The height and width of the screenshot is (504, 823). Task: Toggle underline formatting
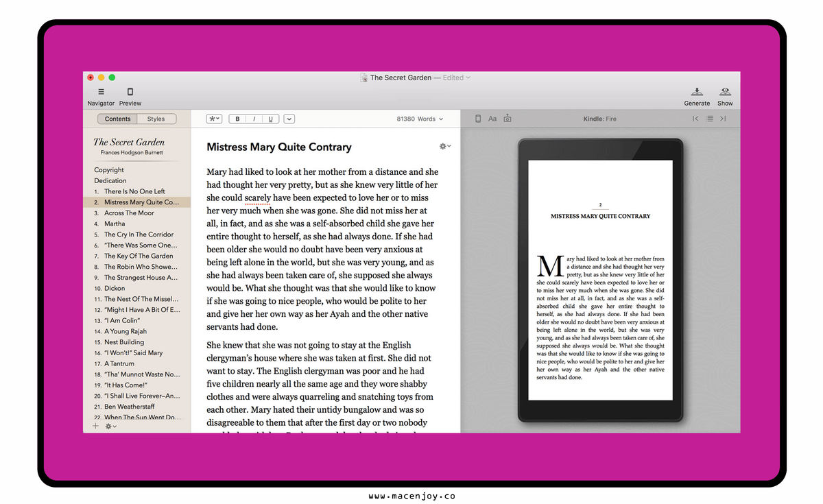(270, 119)
